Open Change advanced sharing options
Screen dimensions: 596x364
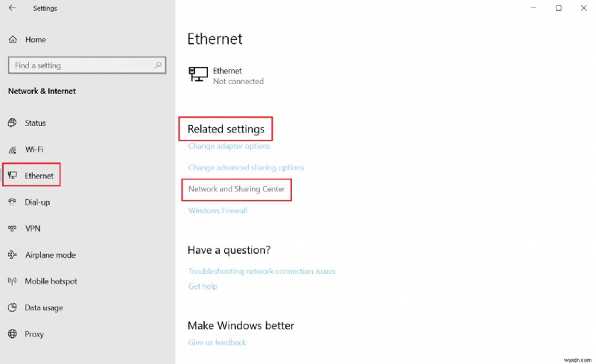[x=246, y=167]
